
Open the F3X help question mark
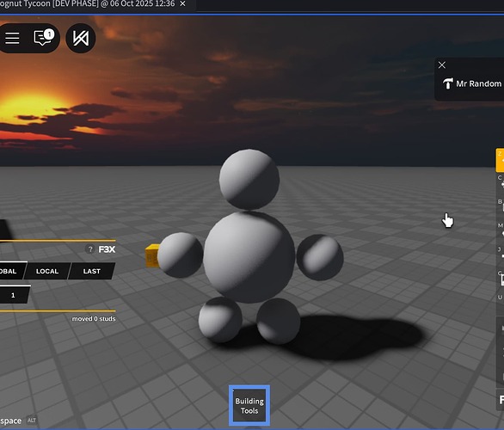pyautogui.click(x=90, y=249)
